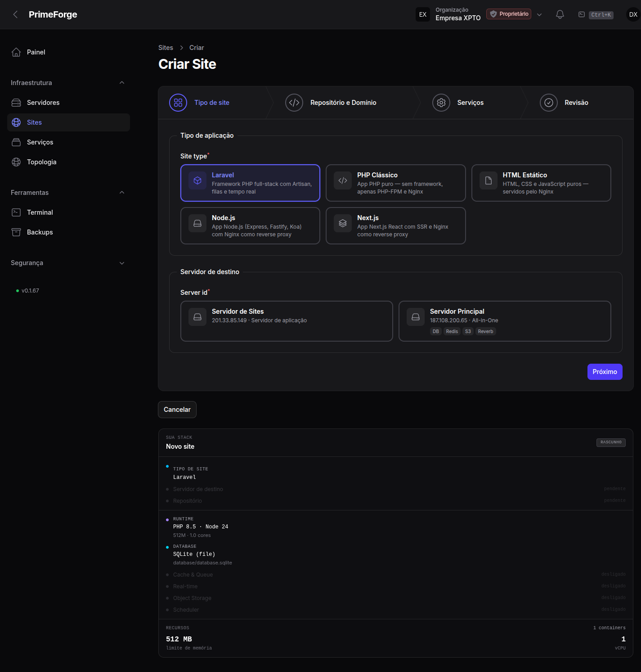This screenshot has width=641, height=672.
Task: Click the Tipo de site step icon
Action: (178, 103)
